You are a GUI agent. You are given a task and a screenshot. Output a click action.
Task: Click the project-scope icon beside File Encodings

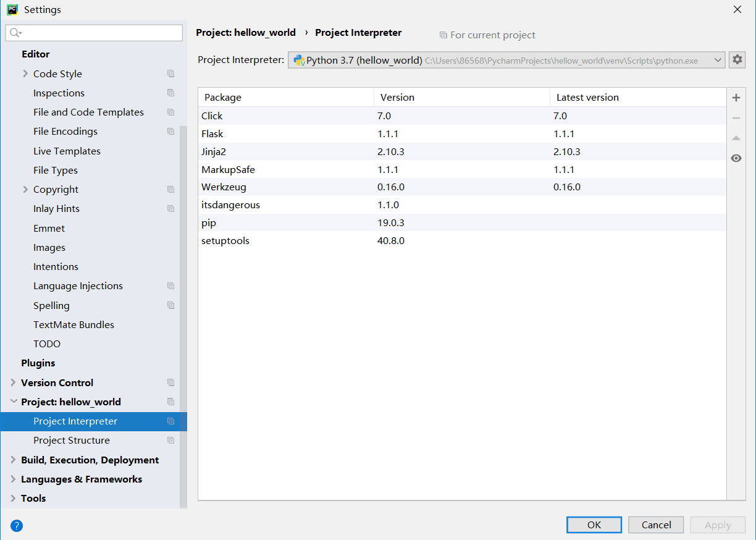(171, 131)
